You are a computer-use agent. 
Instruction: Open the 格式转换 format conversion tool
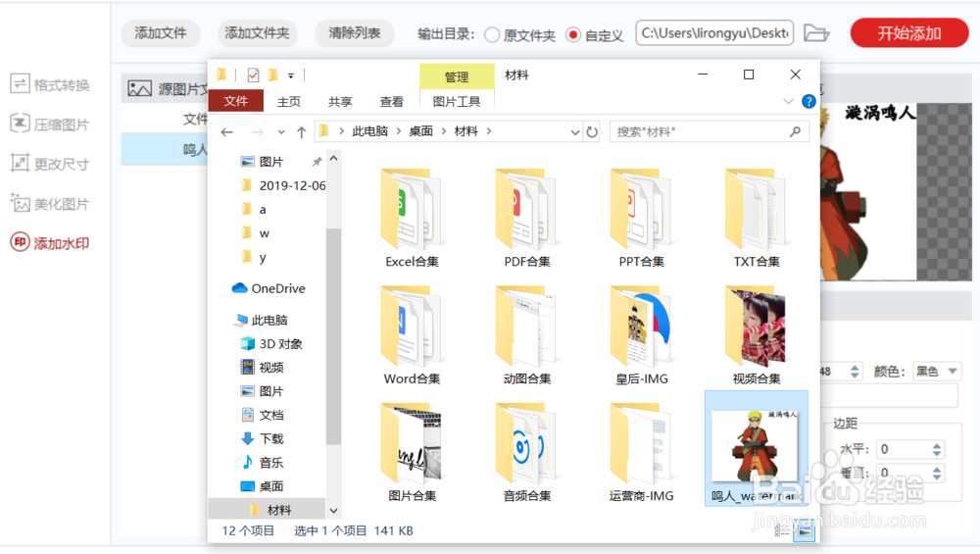point(50,84)
